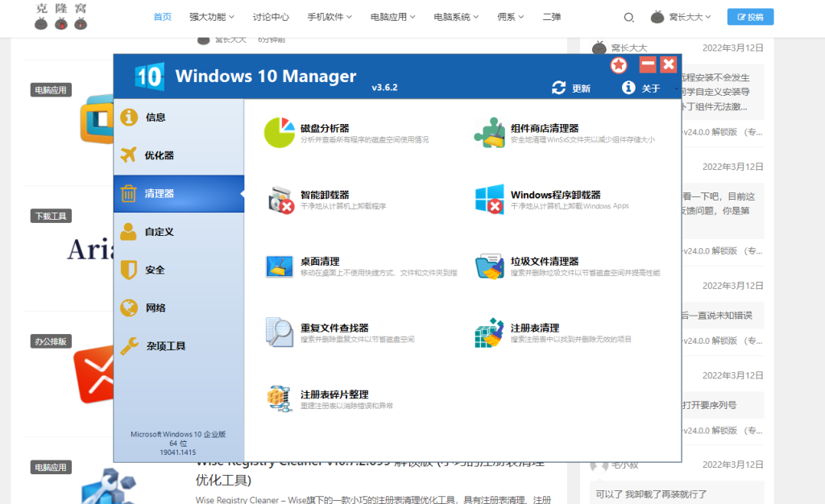Screen dimensions: 825x504
Task: Close the Windows 10 Manager window
Action: click(x=669, y=64)
